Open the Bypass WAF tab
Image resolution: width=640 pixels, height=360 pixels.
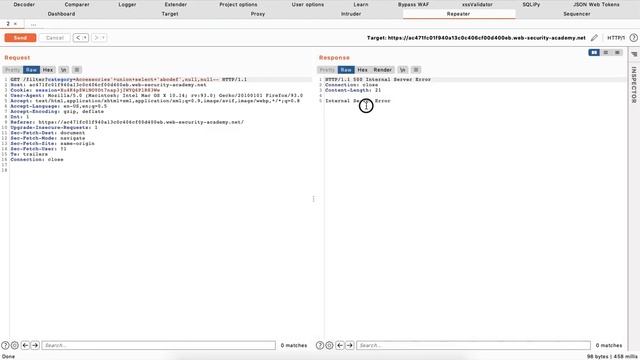(413, 4)
